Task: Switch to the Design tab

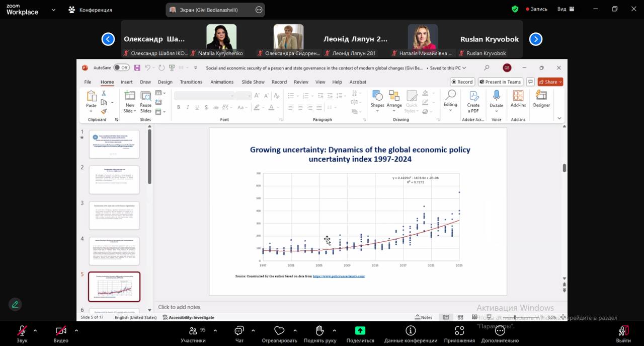Action: pyautogui.click(x=165, y=82)
